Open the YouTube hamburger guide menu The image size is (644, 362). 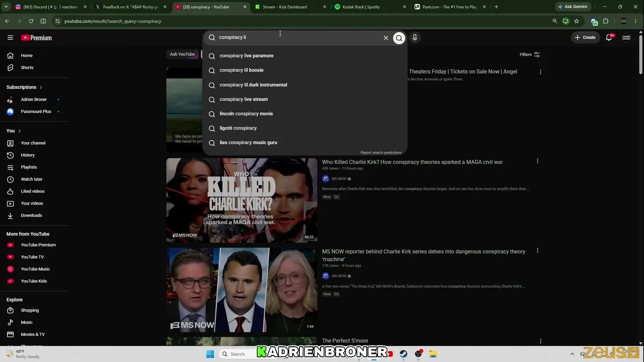coord(10,38)
